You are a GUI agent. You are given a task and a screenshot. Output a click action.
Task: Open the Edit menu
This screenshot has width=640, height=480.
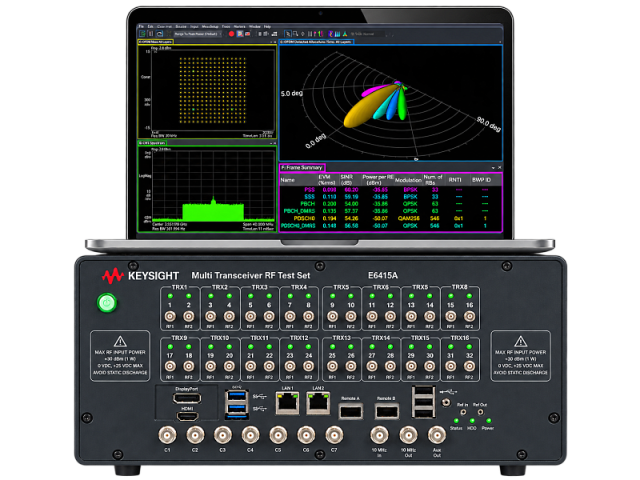[150, 26]
